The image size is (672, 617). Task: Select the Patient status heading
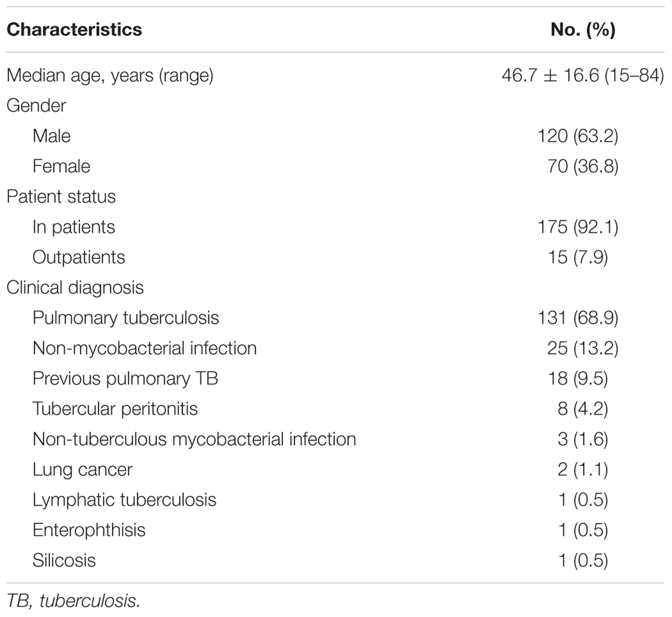tap(61, 196)
